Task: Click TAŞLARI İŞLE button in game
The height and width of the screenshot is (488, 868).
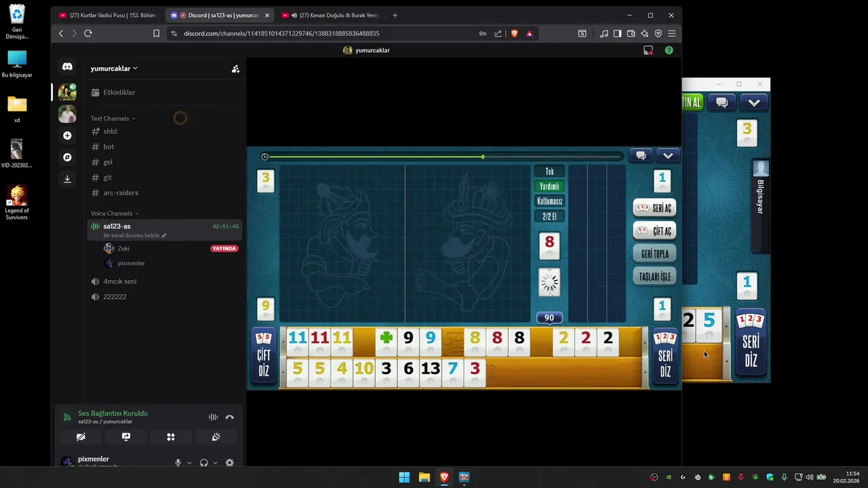Action: (x=654, y=277)
